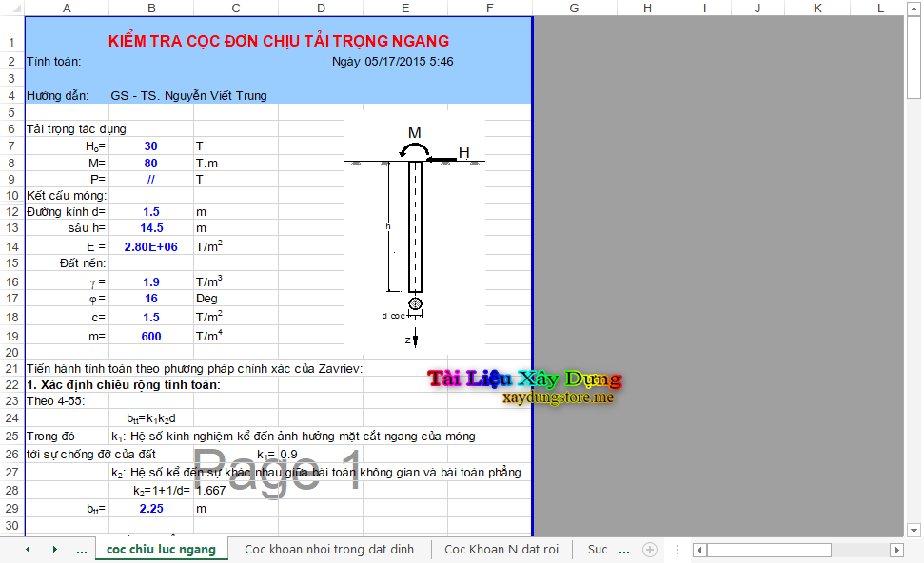This screenshot has height=563, width=924.
Task: Select column B header
Action: [x=151, y=9]
